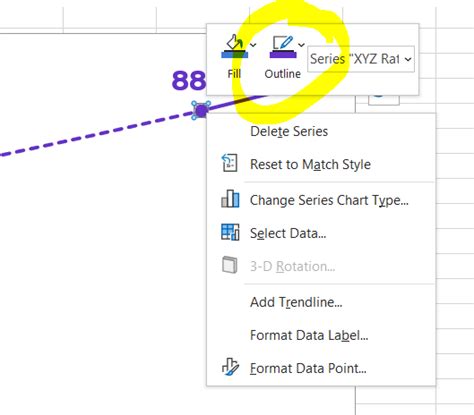Viewport: 474px width, 415px height.
Task: Click the Reset to Match Style icon
Action: tap(230, 163)
